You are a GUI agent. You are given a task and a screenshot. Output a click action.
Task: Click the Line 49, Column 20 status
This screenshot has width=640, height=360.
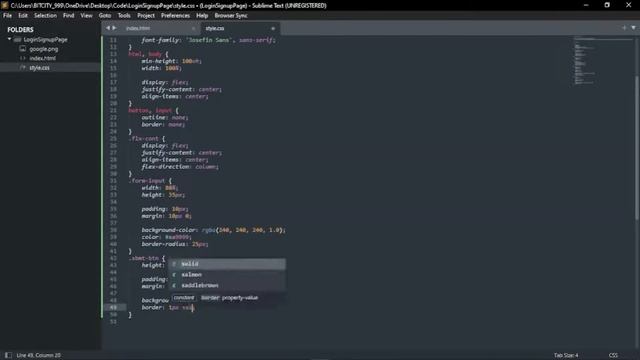pos(38,355)
